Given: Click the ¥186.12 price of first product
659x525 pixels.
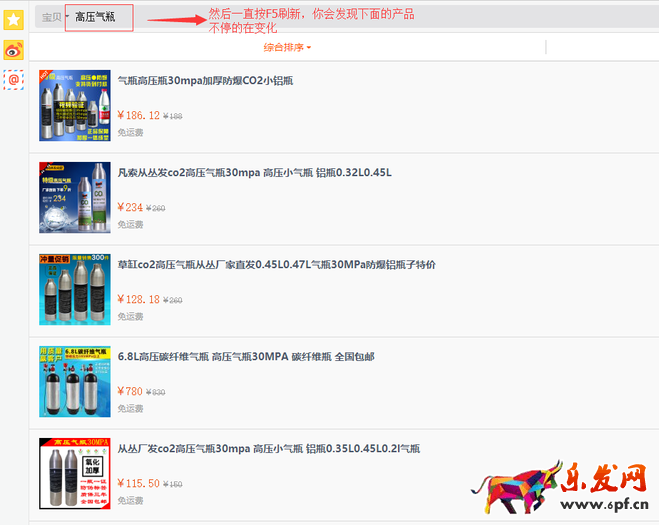Looking at the screenshot, I should point(138,115).
